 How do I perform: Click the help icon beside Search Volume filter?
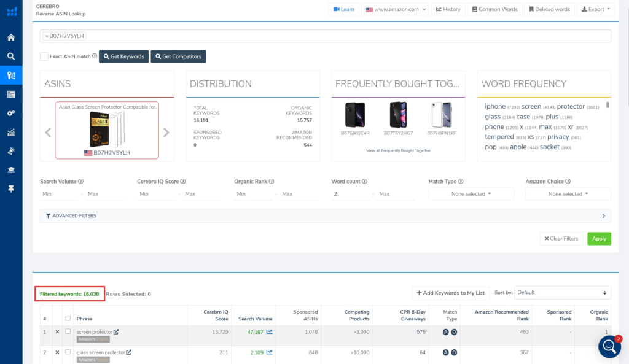pyautogui.click(x=80, y=181)
